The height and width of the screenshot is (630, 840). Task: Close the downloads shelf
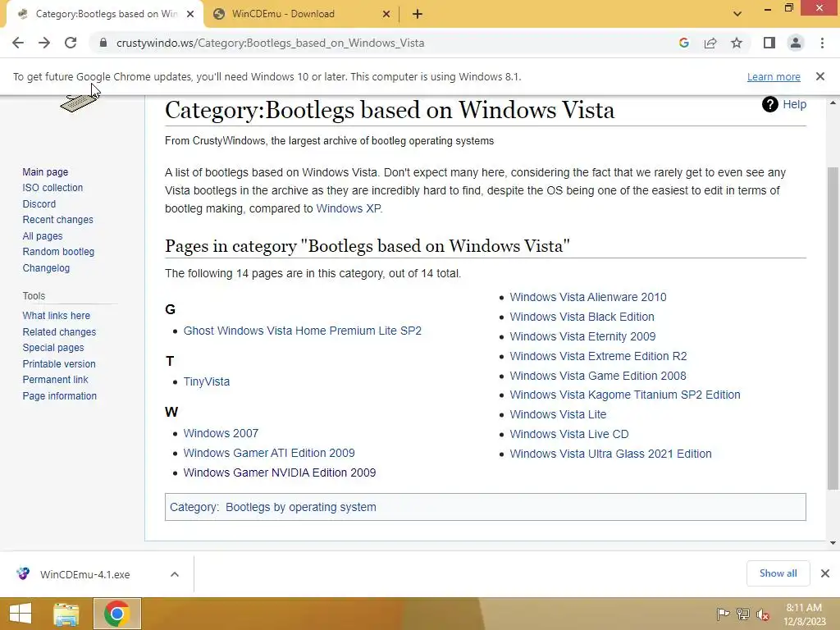coord(825,573)
